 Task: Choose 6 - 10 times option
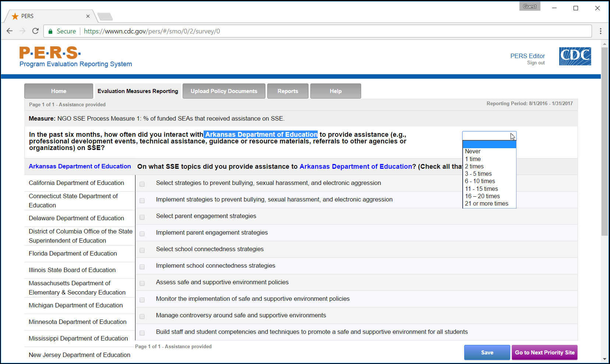489,181
